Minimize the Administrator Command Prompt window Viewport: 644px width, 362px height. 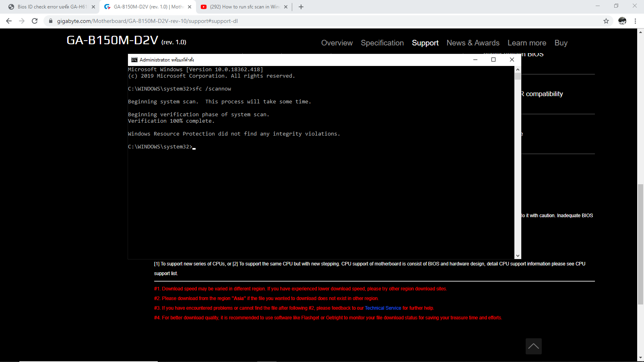475,60
